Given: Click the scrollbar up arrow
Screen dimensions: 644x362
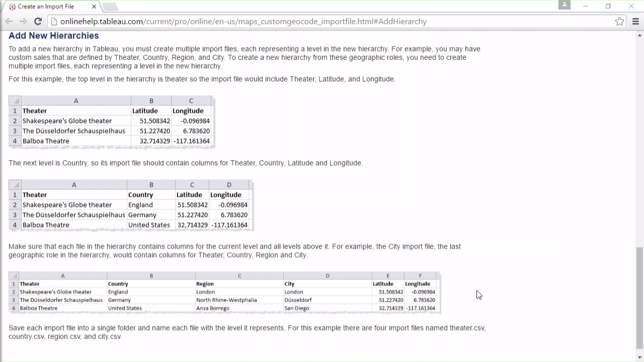Looking at the screenshot, I should pos(639,35).
